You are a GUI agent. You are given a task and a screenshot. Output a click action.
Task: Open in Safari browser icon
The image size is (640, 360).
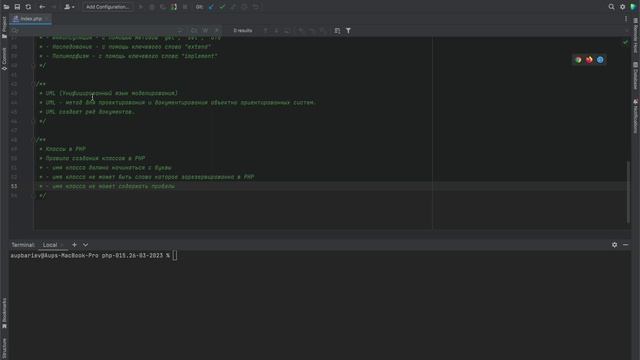(600, 60)
